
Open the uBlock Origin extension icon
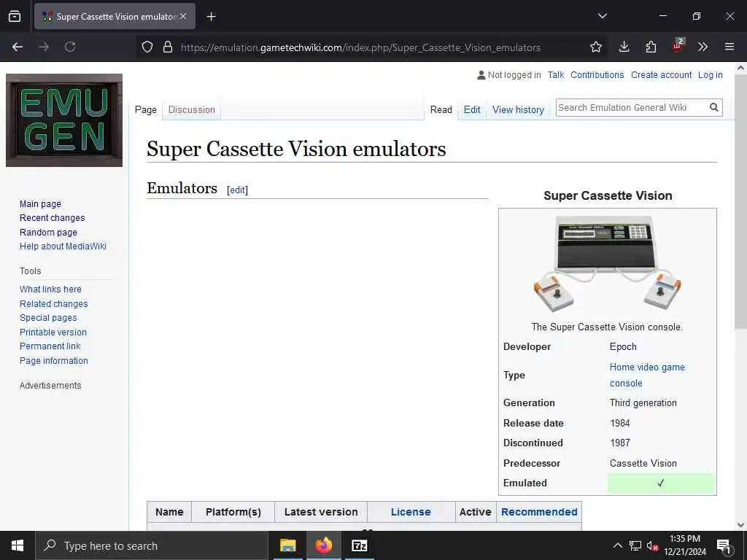pyautogui.click(x=678, y=46)
